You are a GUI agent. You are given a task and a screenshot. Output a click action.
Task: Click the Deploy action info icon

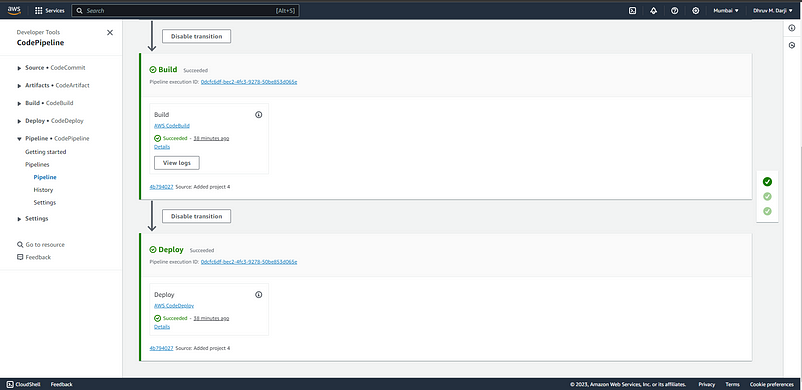click(258, 295)
